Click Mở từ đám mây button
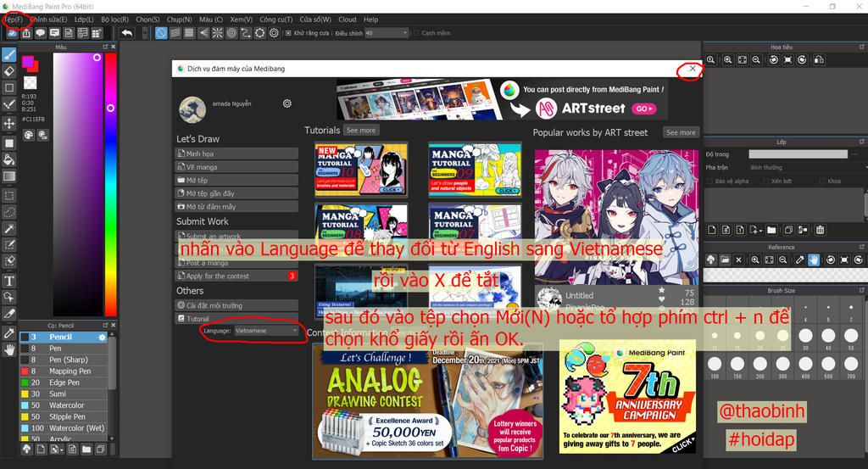The height and width of the screenshot is (469, 868). pos(237,207)
